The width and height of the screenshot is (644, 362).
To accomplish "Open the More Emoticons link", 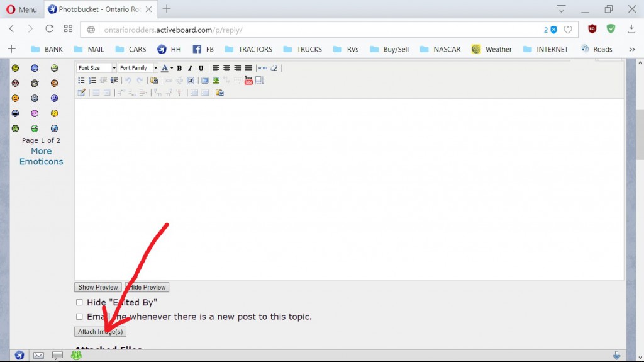I will pos(41,156).
